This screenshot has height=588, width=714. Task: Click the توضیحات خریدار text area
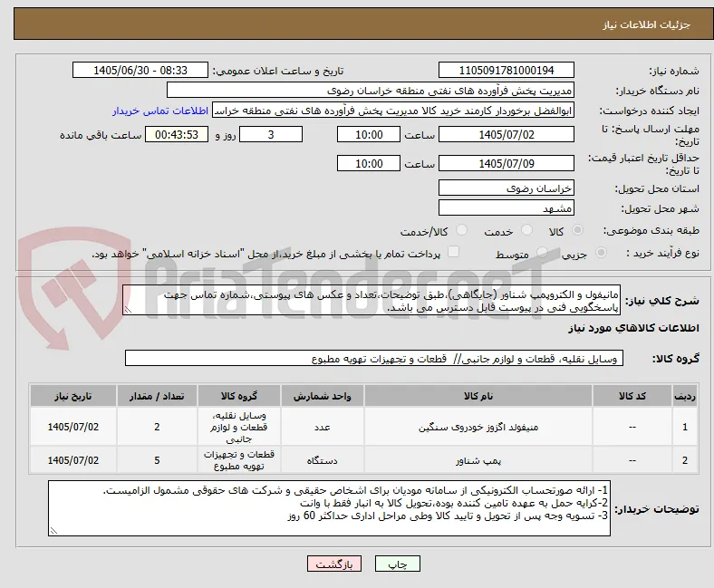click(329, 508)
